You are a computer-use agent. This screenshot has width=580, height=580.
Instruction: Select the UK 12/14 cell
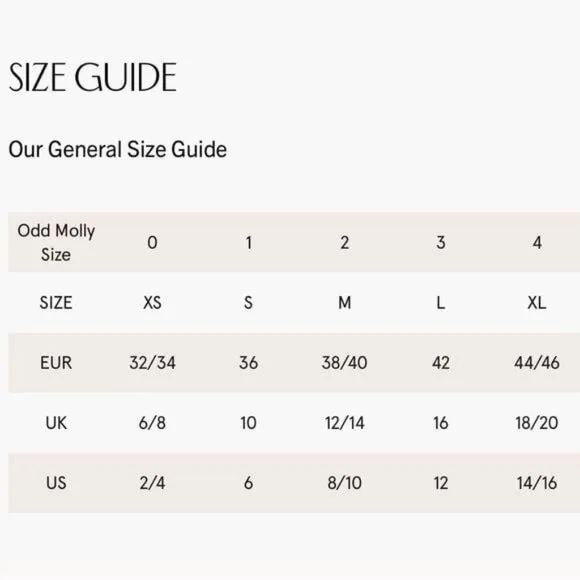click(x=345, y=423)
